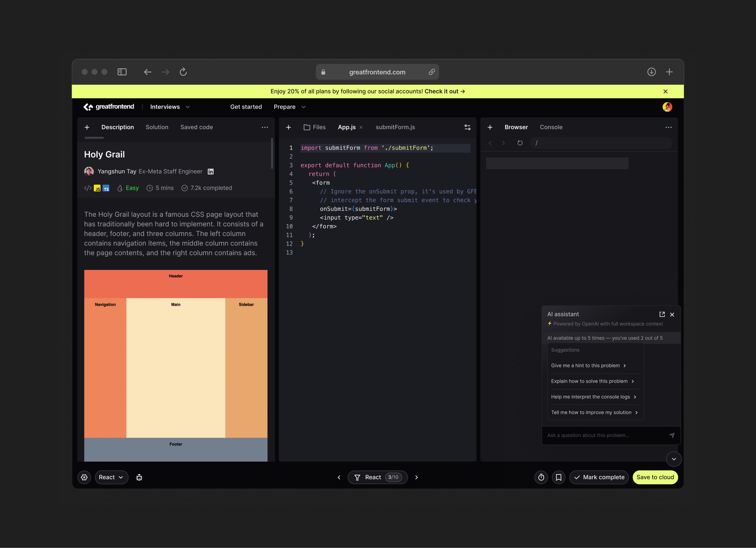Screen dimensions: 756x548
Task: Add a tab in the Description panel
Action: coord(87,127)
